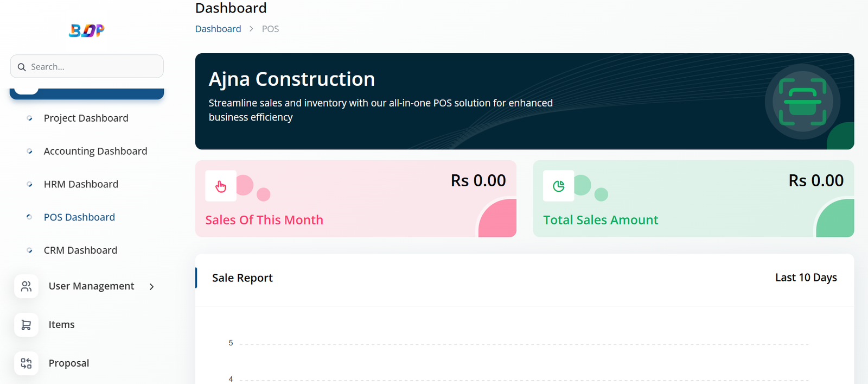Click the Total Sales Amount card
This screenshot has height=384, width=868.
pyautogui.click(x=693, y=199)
